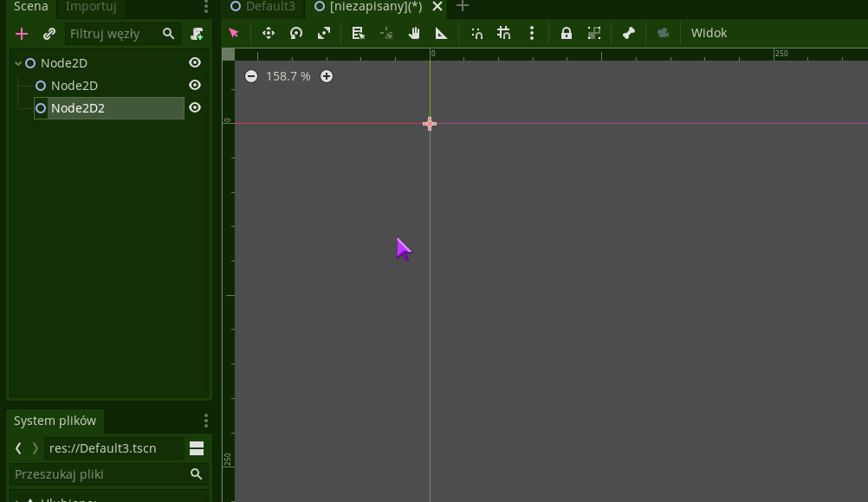Hide the child Node2D node
Screen dimensions: 868x502
click(x=195, y=85)
